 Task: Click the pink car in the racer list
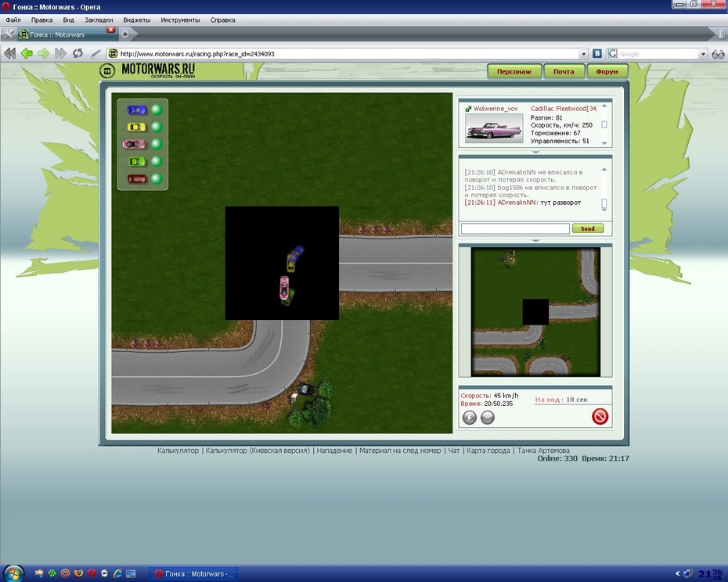[135, 145]
